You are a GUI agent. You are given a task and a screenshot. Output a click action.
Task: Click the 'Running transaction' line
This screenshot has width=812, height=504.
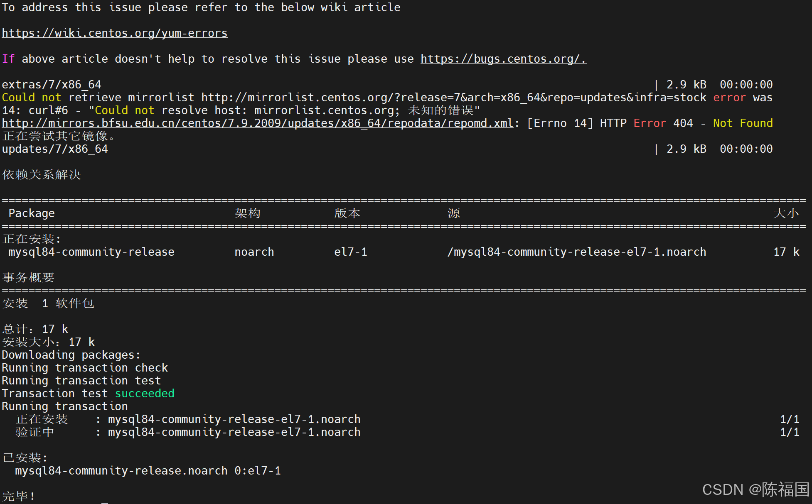click(65, 406)
